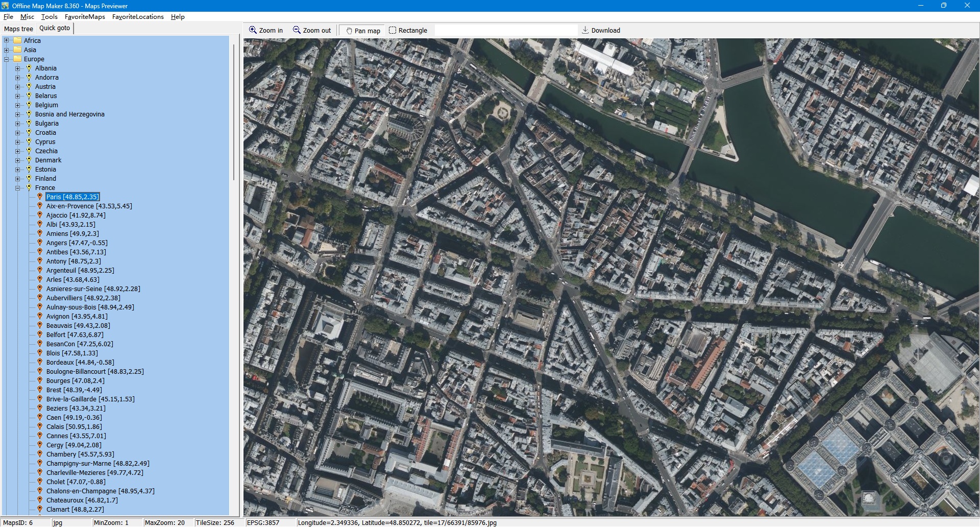Click the empty toolbar input field

click(x=505, y=30)
